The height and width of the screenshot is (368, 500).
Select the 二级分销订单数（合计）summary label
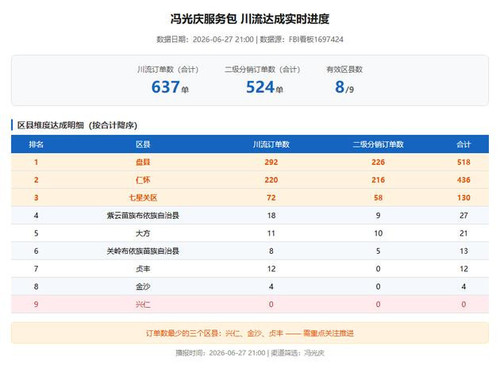[x=262, y=69]
